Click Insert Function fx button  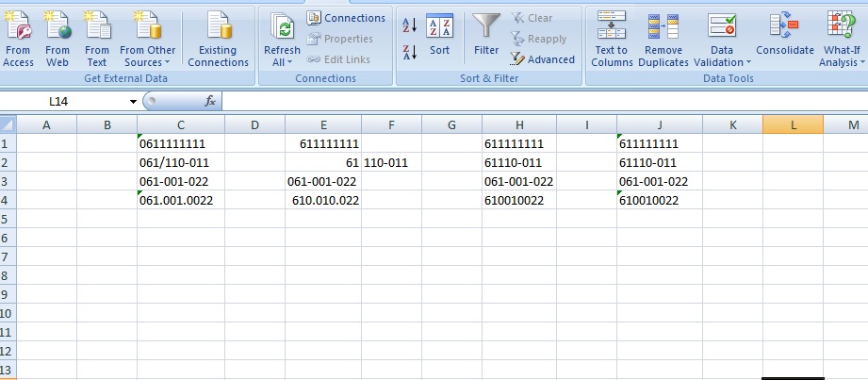click(x=210, y=102)
